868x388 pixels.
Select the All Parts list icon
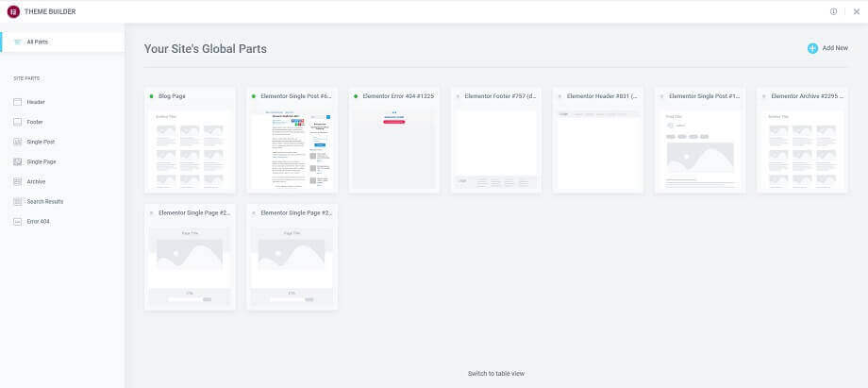[x=17, y=42]
